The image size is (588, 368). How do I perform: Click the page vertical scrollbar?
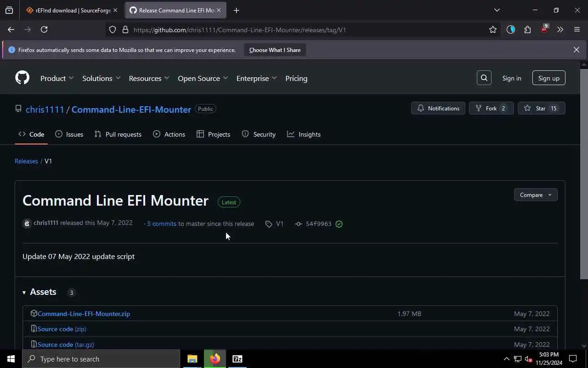(584, 173)
